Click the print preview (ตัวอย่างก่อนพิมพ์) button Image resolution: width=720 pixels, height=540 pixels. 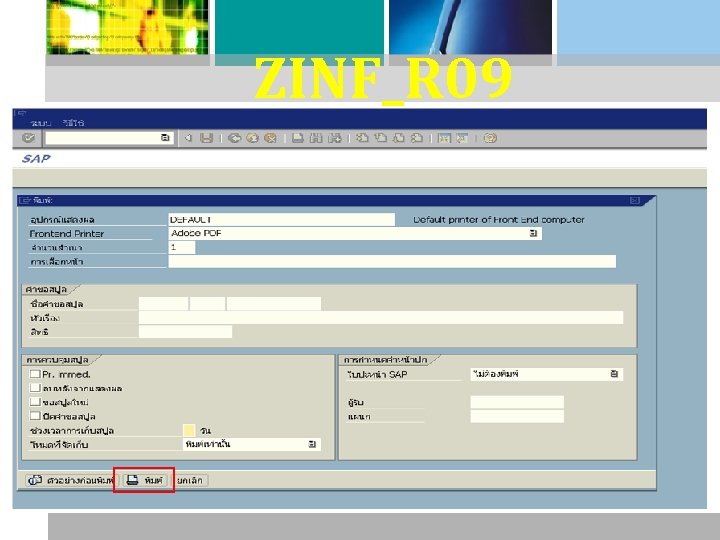[72, 480]
